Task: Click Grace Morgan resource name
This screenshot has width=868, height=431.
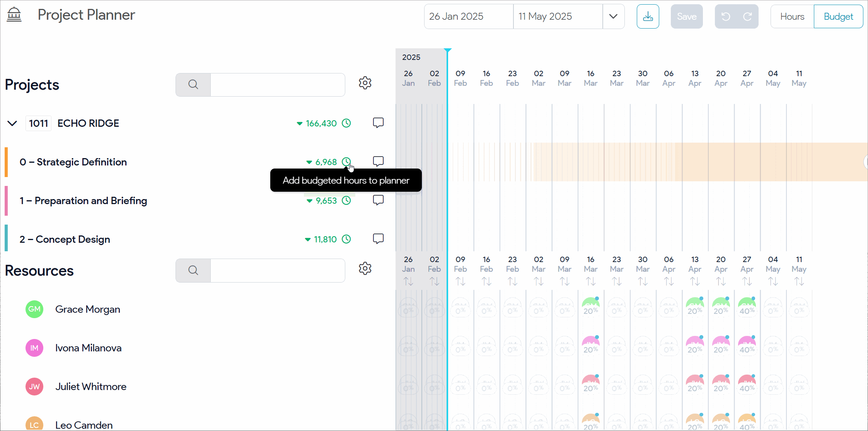Action: pyautogui.click(x=88, y=309)
